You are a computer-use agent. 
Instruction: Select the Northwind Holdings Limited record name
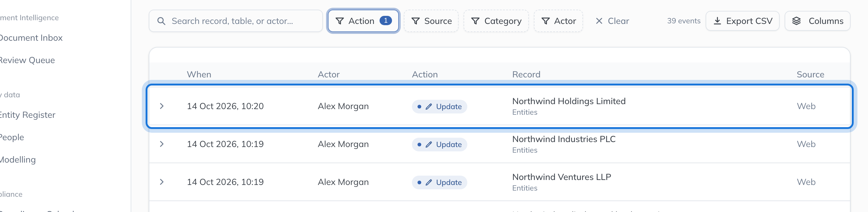tap(568, 101)
